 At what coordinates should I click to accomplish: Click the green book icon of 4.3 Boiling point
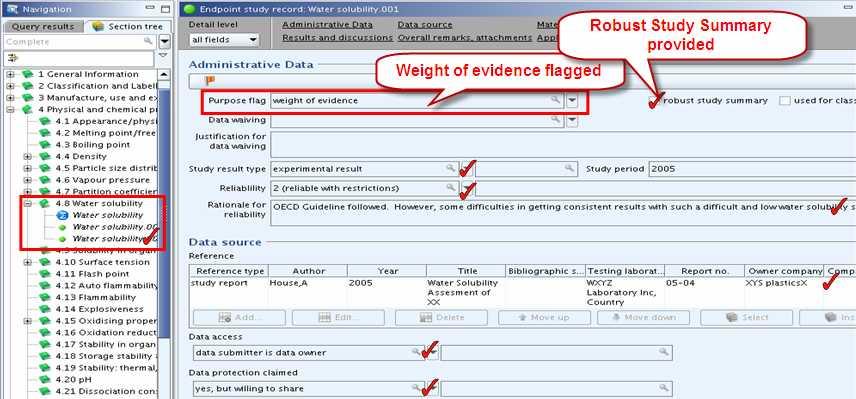pos(45,145)
